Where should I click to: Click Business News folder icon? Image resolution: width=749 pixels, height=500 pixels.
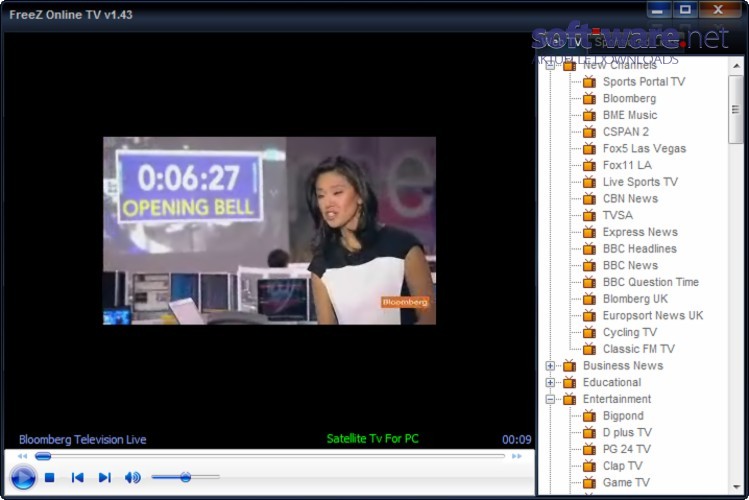click(x=569, y=366)
